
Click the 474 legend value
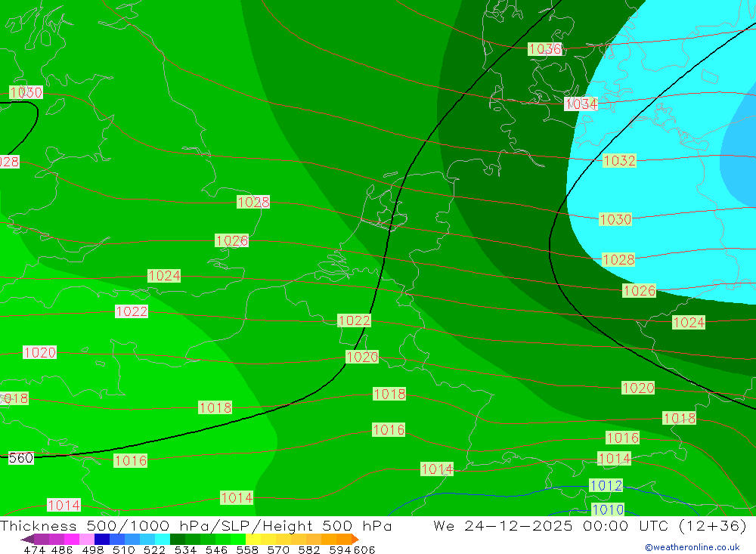click(x=34, y=549)
